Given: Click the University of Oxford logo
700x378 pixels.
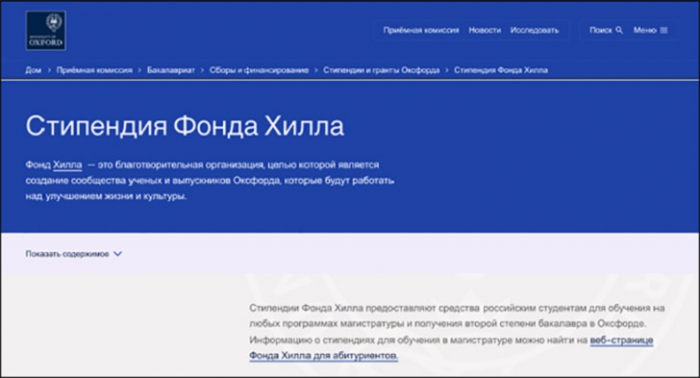Looking at the screenshot, I should (x=46, y=30).
